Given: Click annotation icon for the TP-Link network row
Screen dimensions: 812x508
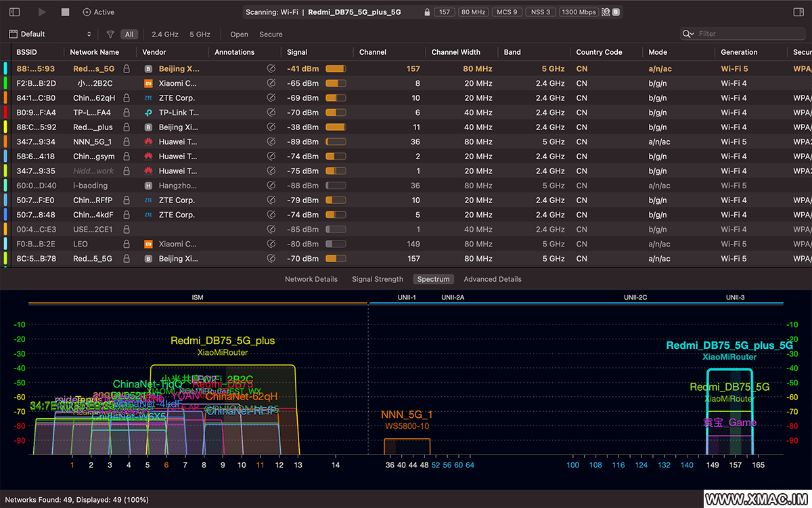Looking at the screenshot, I should pyautogui.click(x=271, y=112).
